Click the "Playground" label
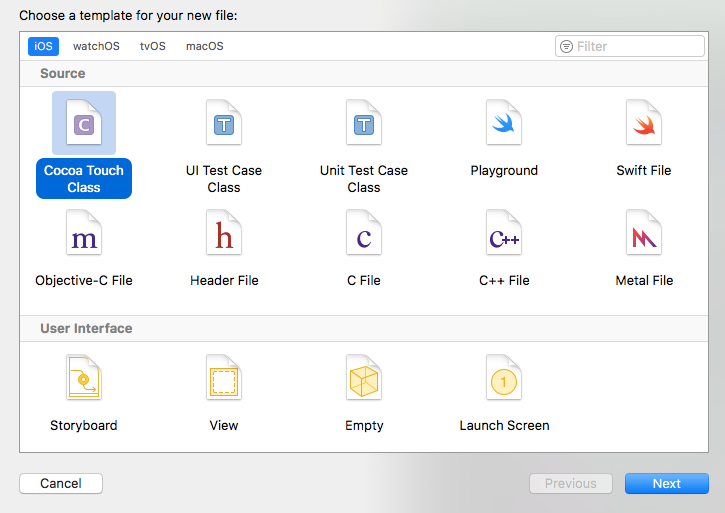Screen dimensions: 725x513 [x=504, y=170]
